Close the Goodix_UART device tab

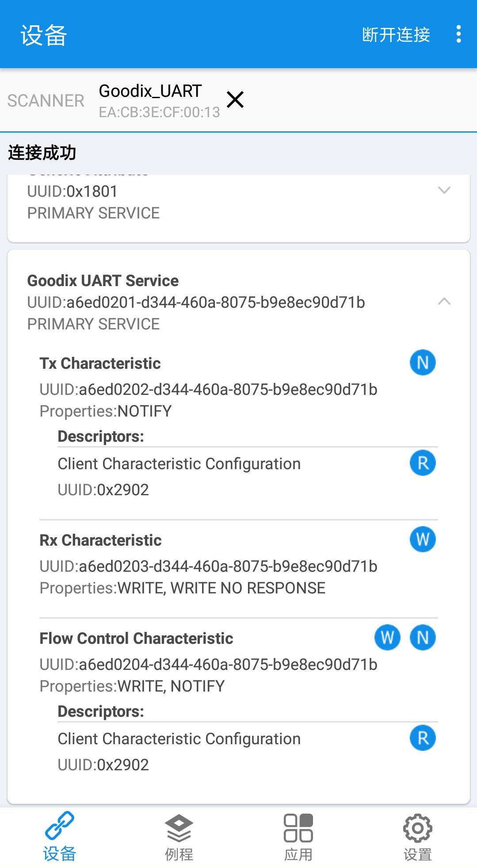pos(235,99)
